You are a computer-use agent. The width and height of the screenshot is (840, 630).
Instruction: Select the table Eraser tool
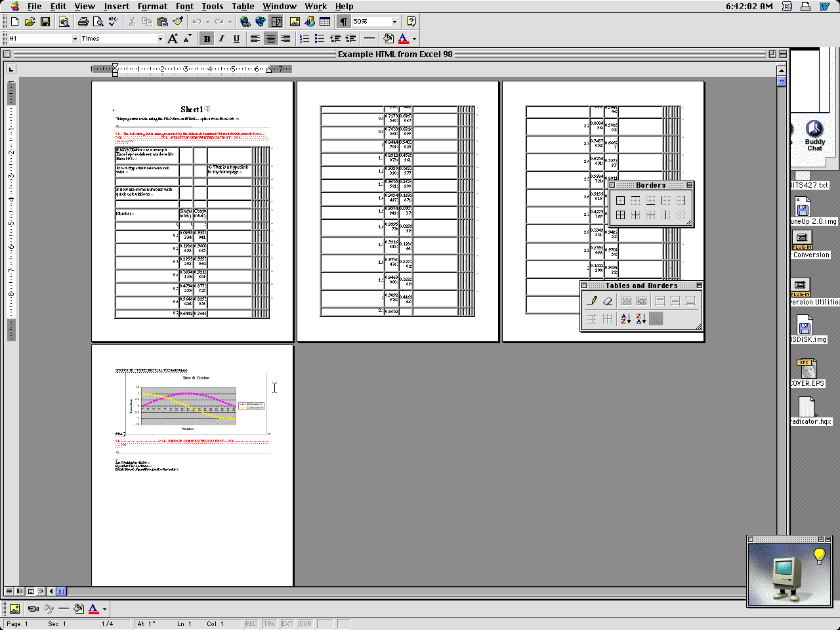[x=607, y=301]
